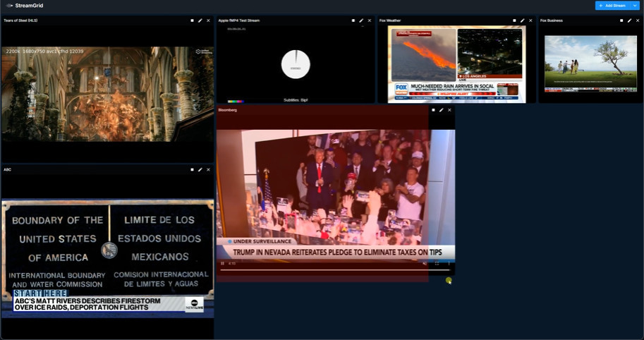Viewport: 644px width, 340px height.
Task: Click the 'Subtitles: Bip!' caption text
Action: (x=296, y=99)
